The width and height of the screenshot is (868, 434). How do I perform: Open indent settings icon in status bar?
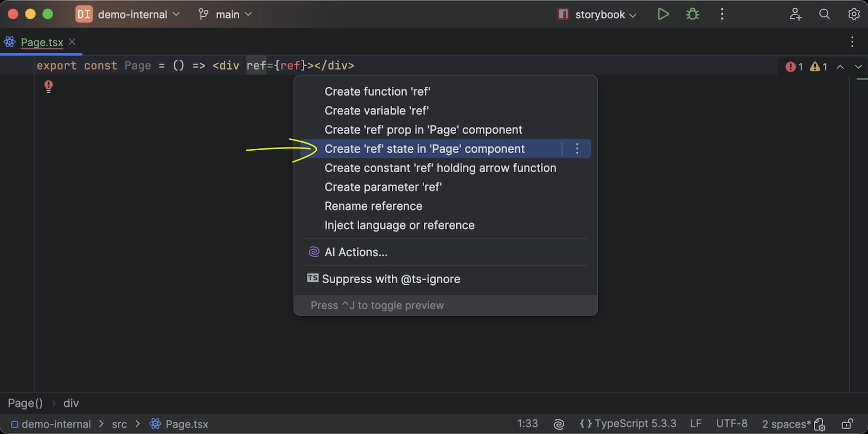point(820,424)
